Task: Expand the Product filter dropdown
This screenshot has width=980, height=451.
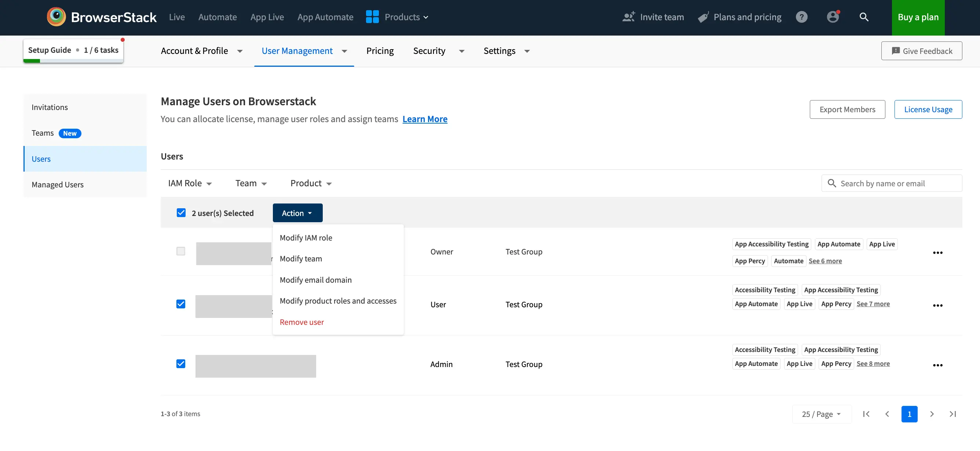Action: 311,183
